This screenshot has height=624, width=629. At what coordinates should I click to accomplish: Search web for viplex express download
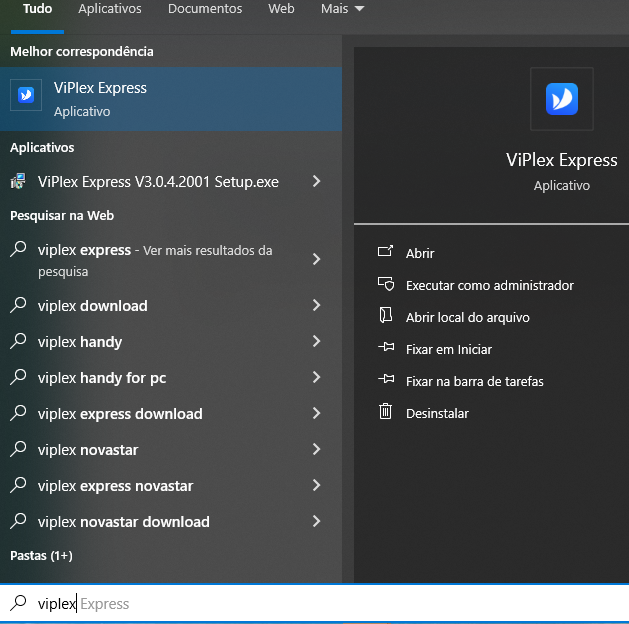coord(120,413)
